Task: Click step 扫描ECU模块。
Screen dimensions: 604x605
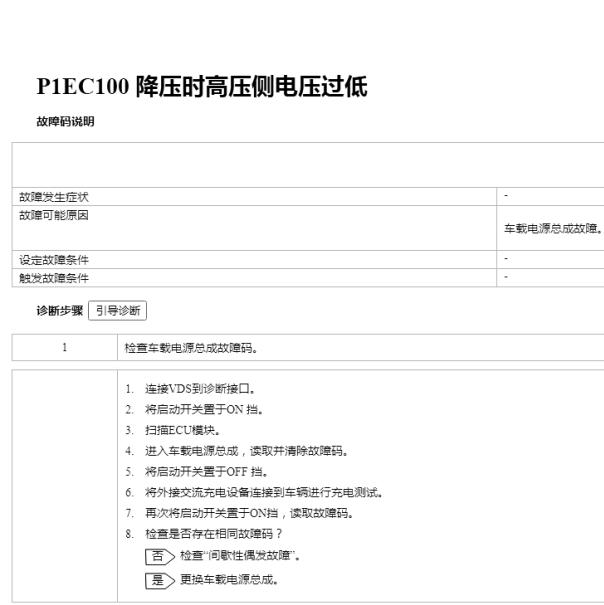Action: [183, 430]
